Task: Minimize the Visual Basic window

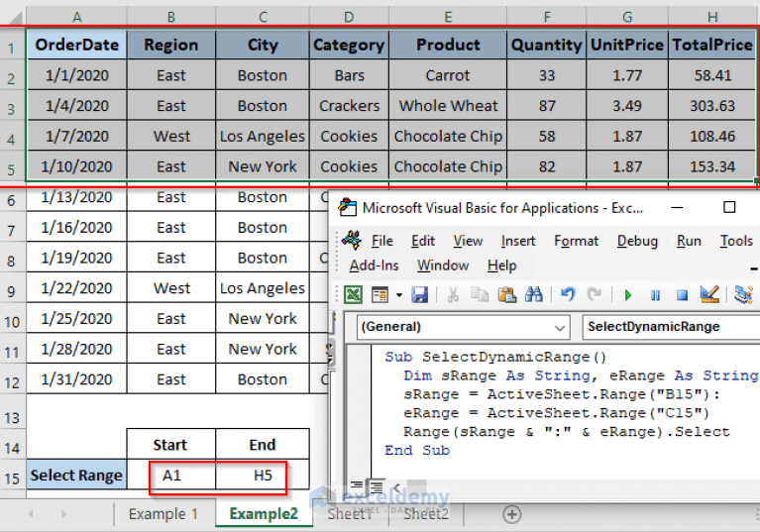Action: coord(677,207)
